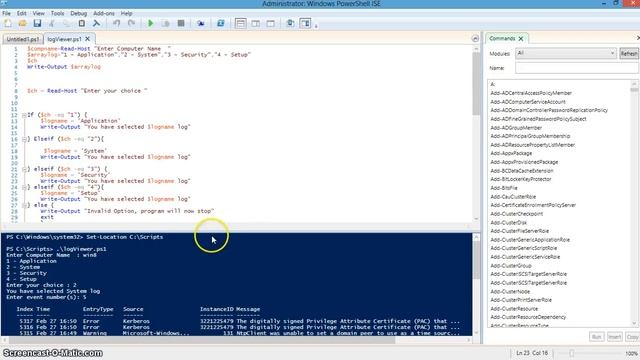
Task: Show script pane on right layout icon
Action: click(256, 23)
